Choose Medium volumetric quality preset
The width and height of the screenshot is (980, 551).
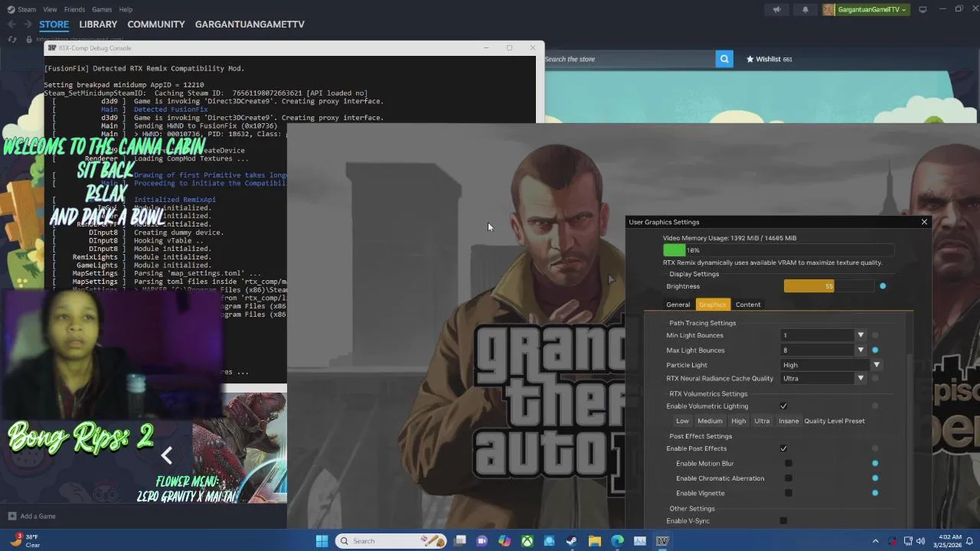710,421
